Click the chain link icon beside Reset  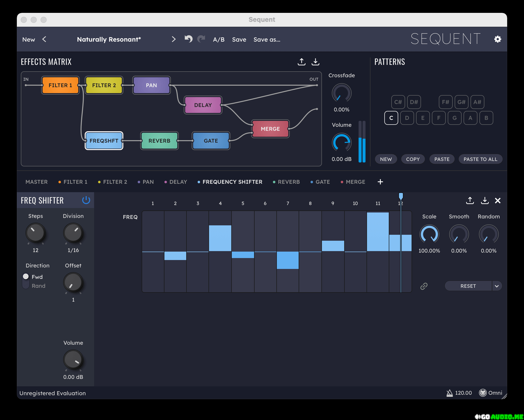tap(424, 286)
